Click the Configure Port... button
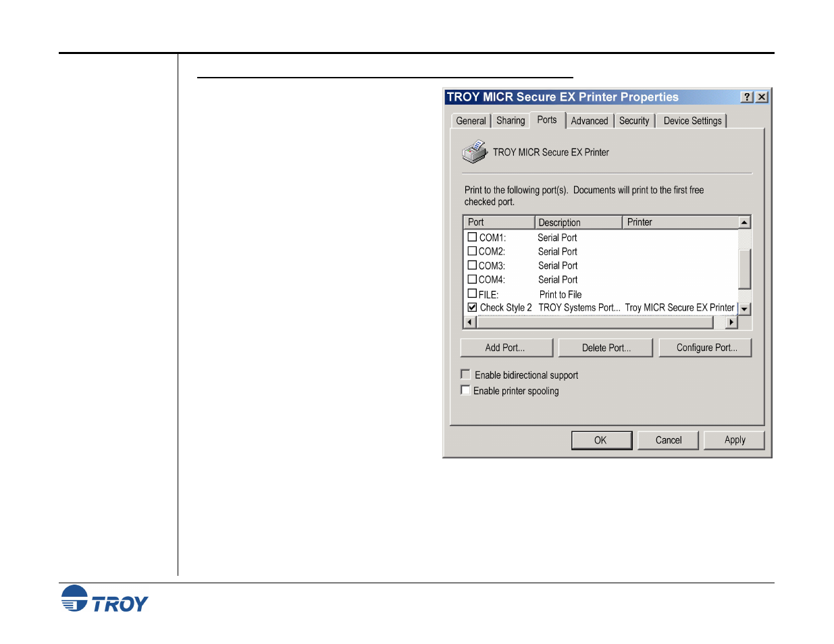Screen dimensions: 834x644 click(706, 348)
